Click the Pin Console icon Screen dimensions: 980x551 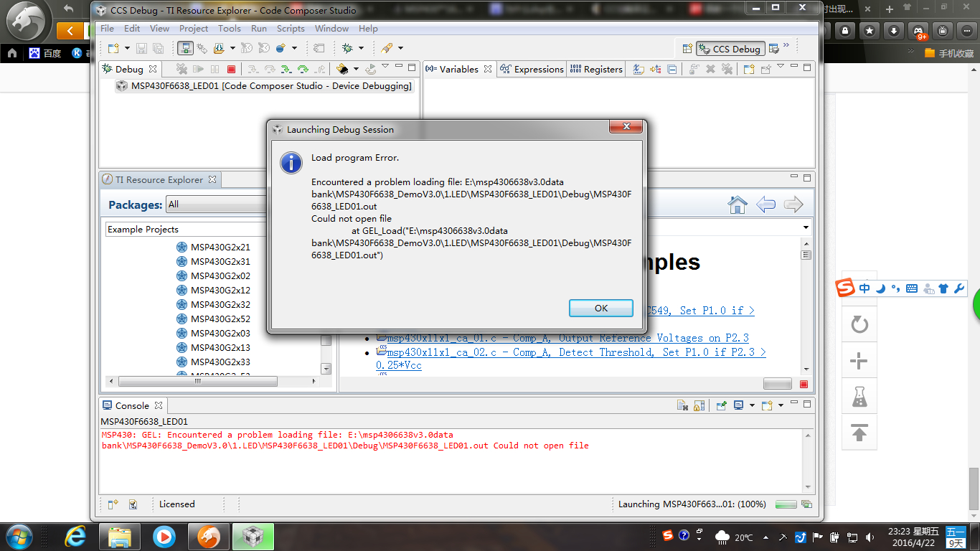722,405
